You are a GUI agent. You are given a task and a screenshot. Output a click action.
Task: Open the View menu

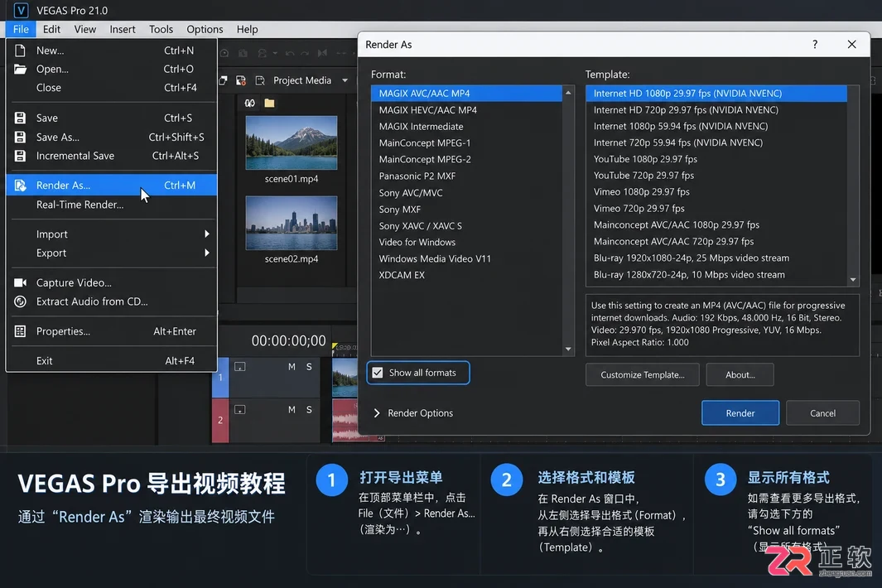(x=85, y=29)
